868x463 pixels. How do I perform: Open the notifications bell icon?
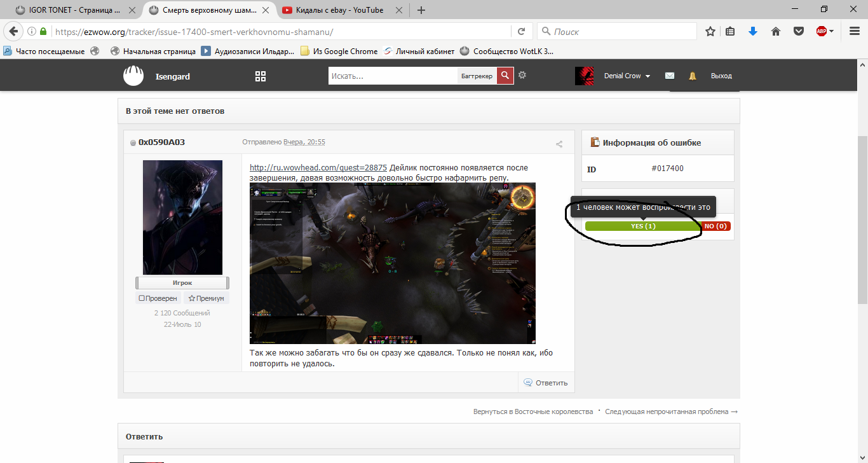tap(693, 76)
